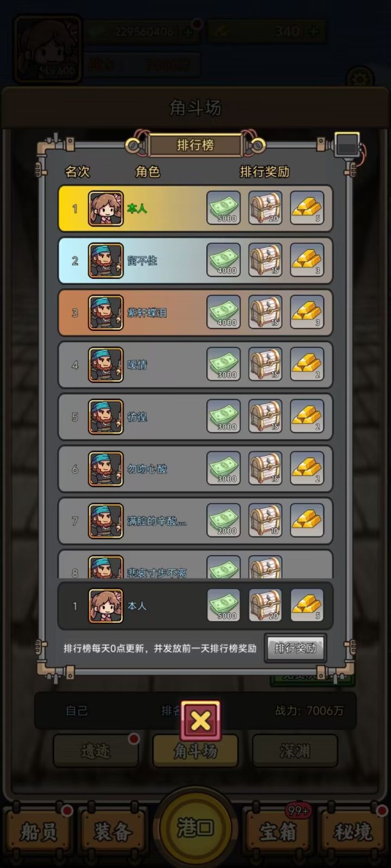
Task: Switch to the 遗迹 tab
Action: [x=96, y=751]
